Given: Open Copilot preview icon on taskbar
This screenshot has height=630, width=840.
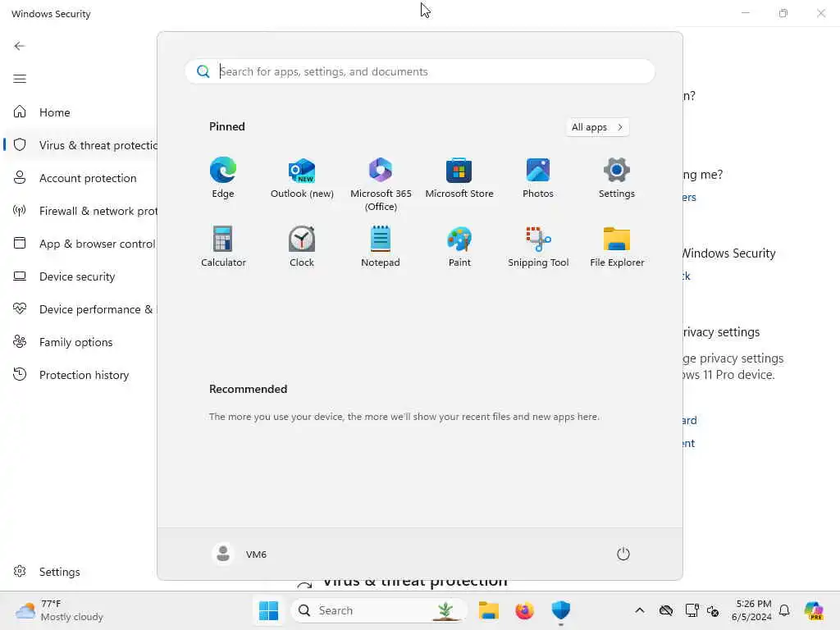Looking at the screenshot, I should click(x=814, y=610).
